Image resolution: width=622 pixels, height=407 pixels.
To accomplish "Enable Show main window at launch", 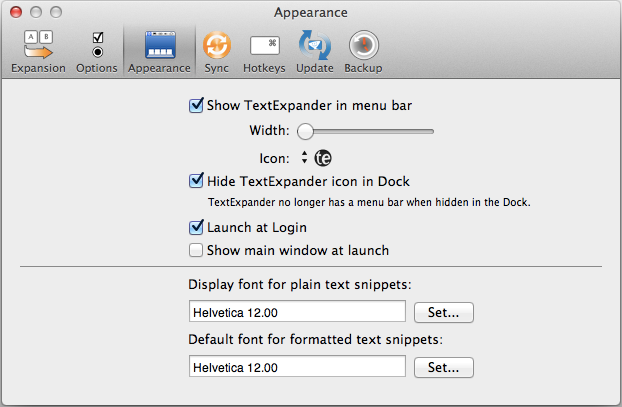I will (196, 250).
